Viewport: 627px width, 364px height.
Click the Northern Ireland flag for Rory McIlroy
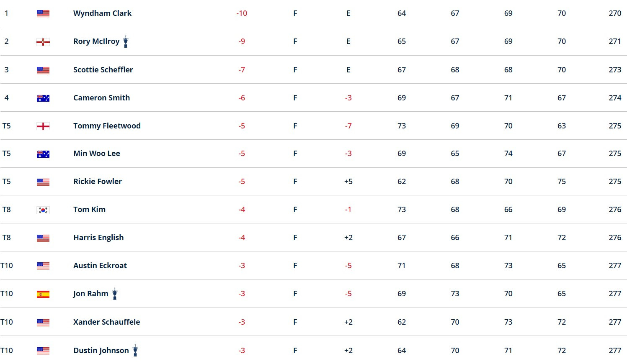tap(43, 42)
